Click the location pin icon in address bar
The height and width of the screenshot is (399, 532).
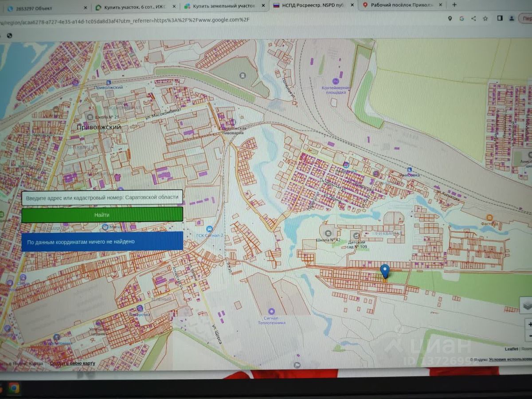[x=450, y=19]
